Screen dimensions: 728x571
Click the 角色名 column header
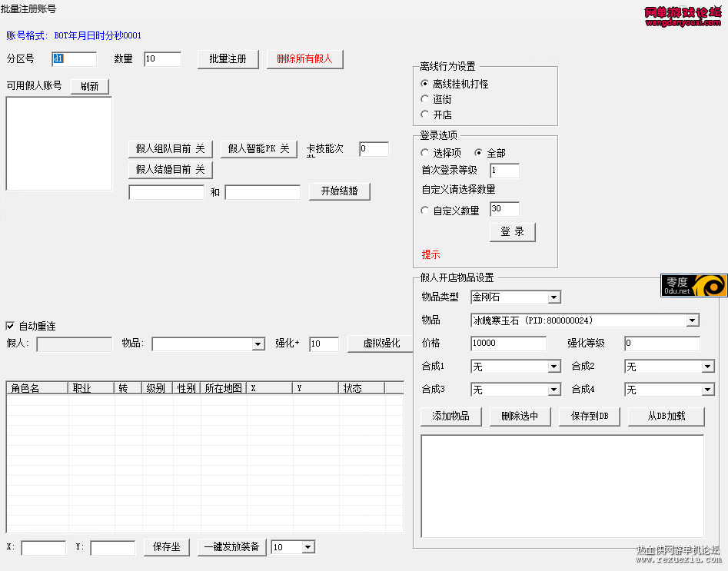pos(37,388)
